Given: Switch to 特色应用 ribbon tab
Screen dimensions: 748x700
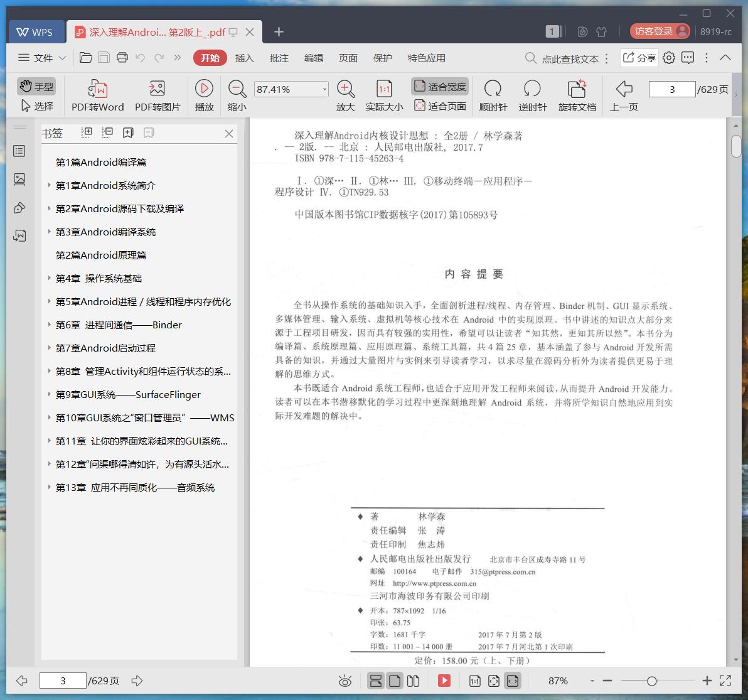Looking at the screenshot, I should [427, 58].
